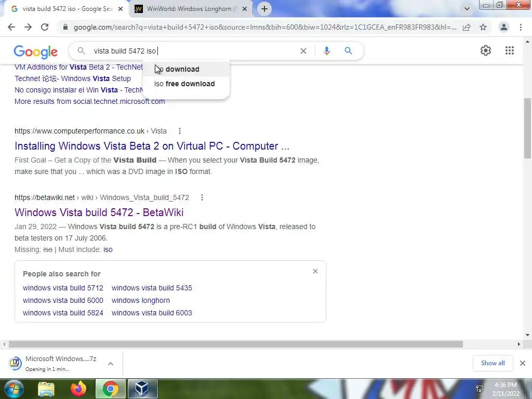Dismiss the People also search for box

point(315,271)
